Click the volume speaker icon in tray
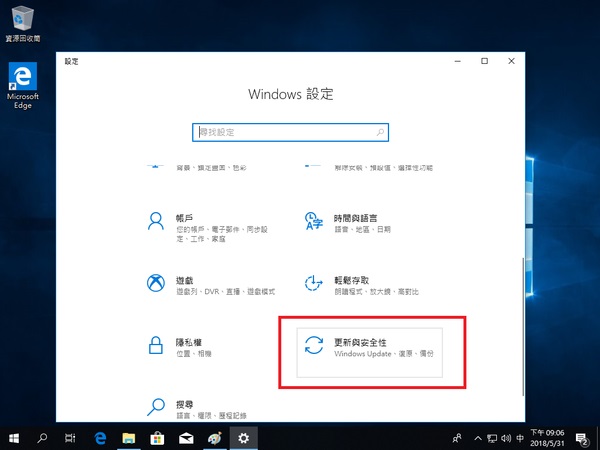Viewport: 600px width, 450px height. pyautogui.click(x=506, y=439)
